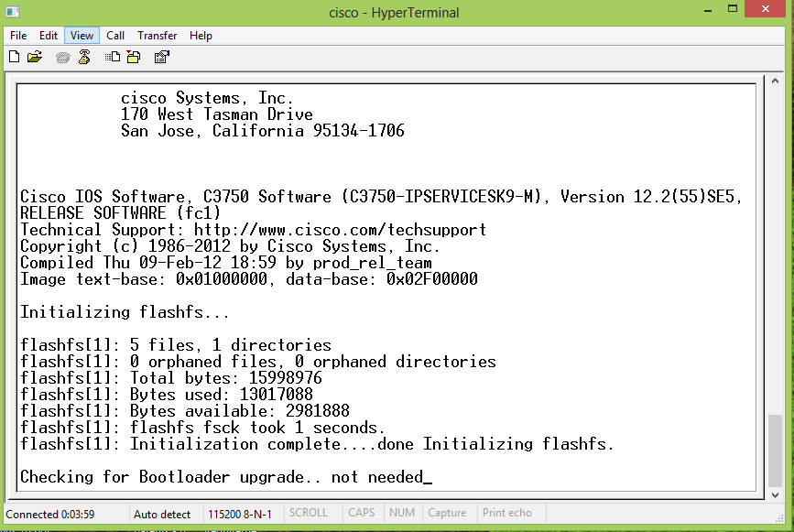
Task: Open an existing connection file
Action: [35, 56]
